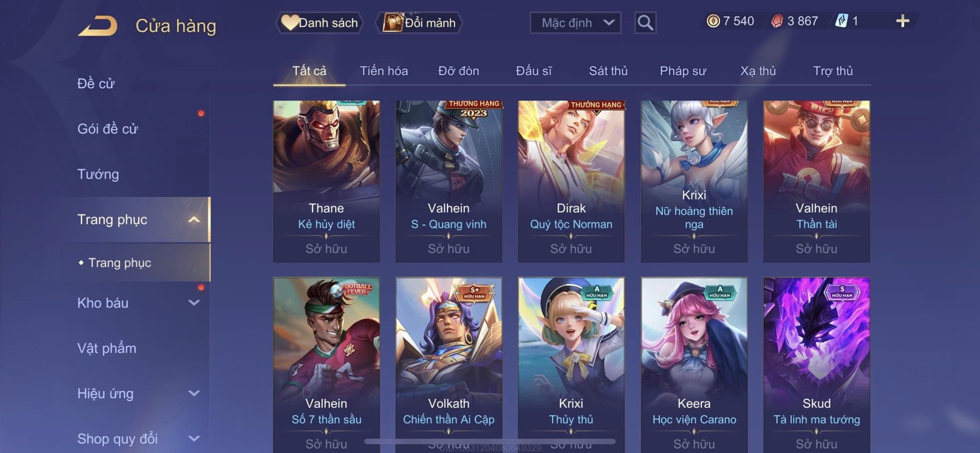
Task: Select the Pháp sư category tab
Action: (683, 71)
